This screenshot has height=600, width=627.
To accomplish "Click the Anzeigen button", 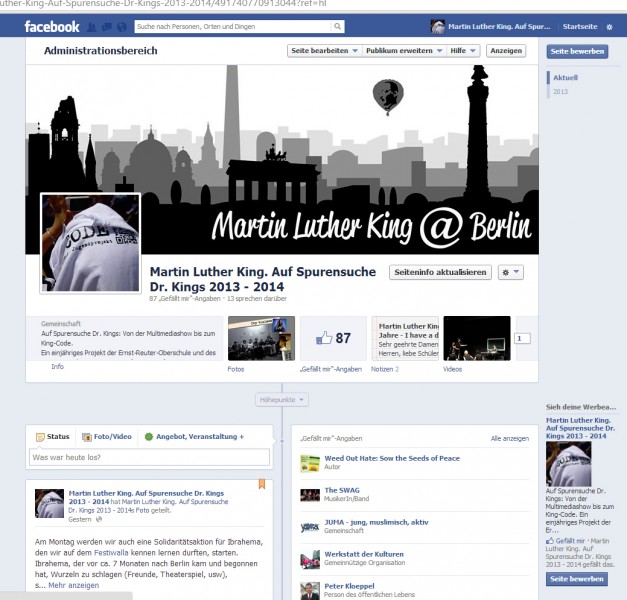I will [506, 51].
